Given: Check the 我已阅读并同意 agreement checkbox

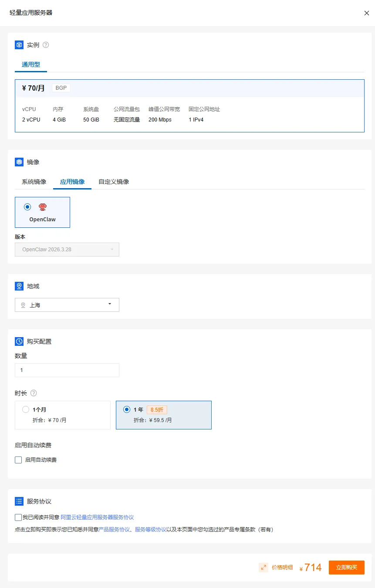Looking at the screenshot, I should pyautogui.click(x=18, y=517).
